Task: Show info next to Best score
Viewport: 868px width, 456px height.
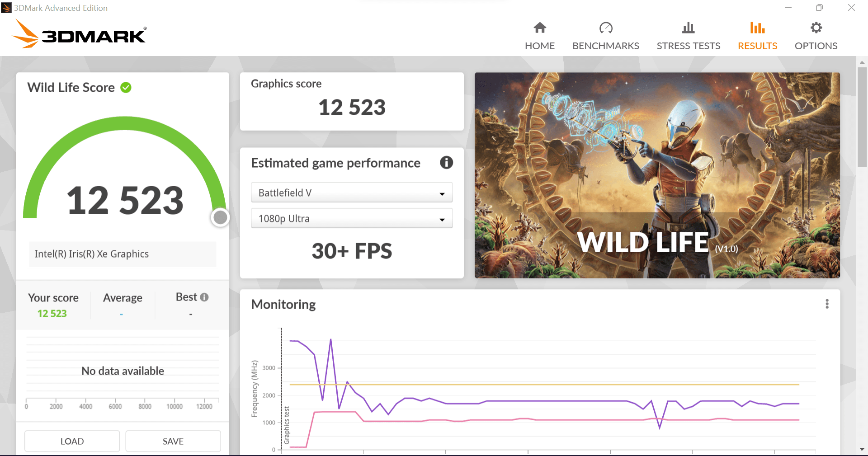Action: (x=204, y=297)
